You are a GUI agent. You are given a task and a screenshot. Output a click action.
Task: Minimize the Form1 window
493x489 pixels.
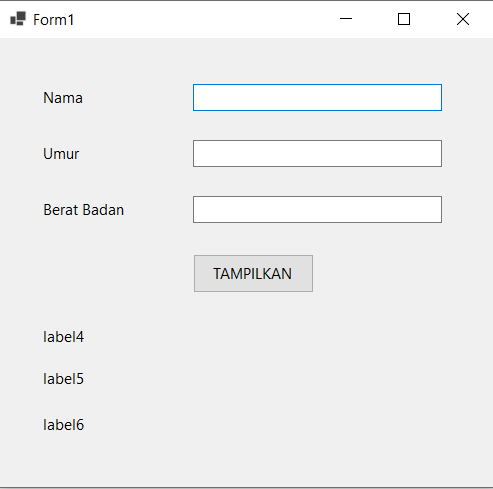346,19
